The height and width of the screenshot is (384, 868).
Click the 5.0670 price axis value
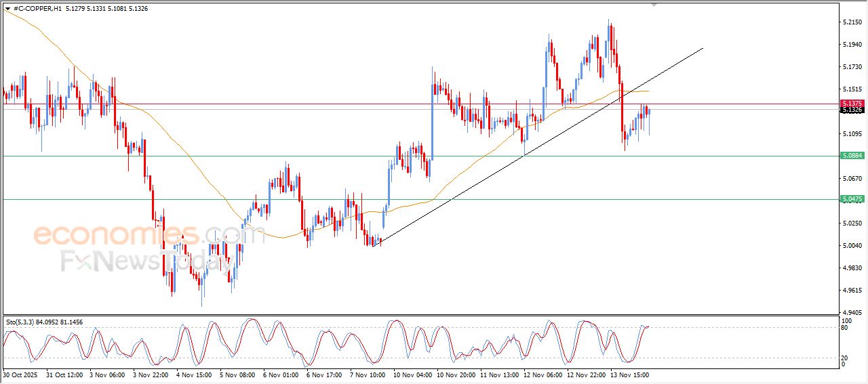click(852, 179)
